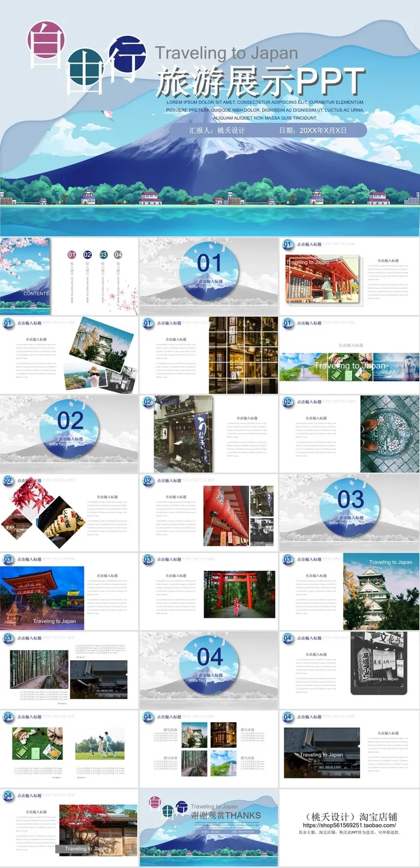The height and width of the screenshot is (868, 420).
Task: Open the slide with manhole cover photo
Action: 349,433
